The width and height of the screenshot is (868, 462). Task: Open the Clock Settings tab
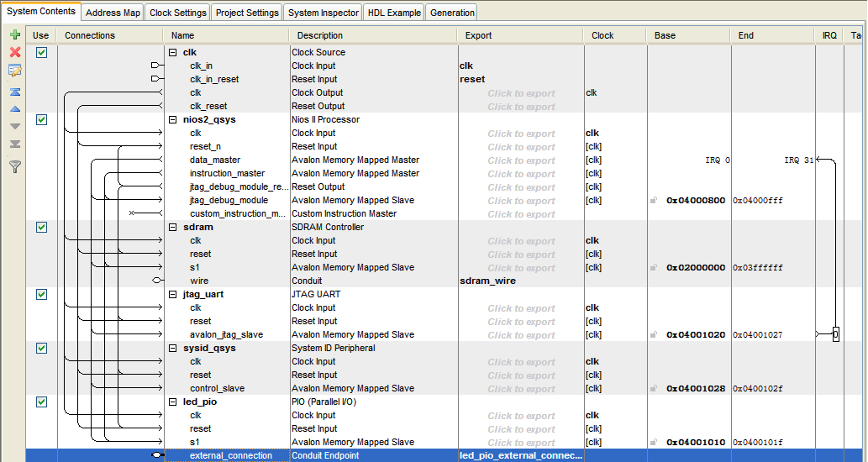177,12
